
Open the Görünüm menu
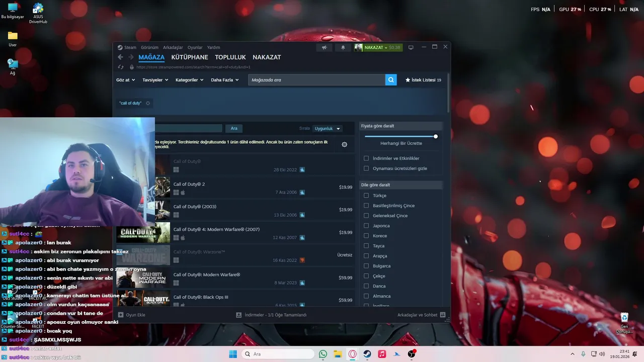149,47
